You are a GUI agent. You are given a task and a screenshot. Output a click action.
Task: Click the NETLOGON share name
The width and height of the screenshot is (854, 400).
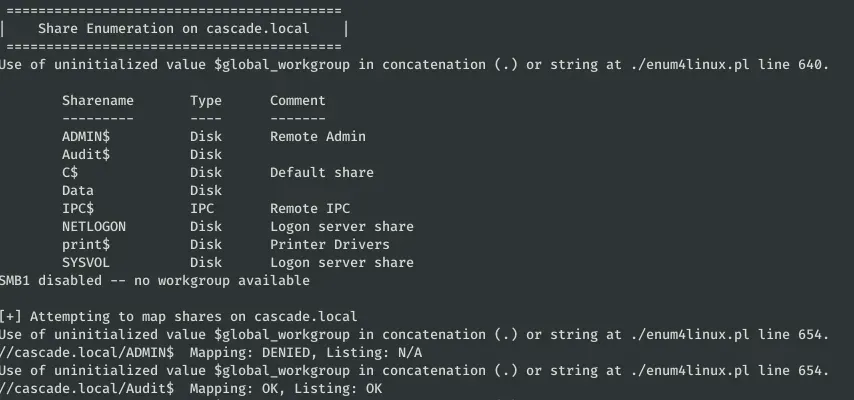(94, 227)
